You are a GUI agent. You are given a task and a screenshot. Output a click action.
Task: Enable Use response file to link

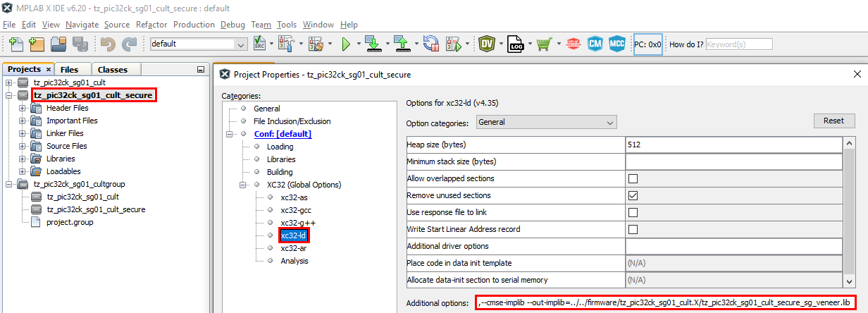coord(633,212)
